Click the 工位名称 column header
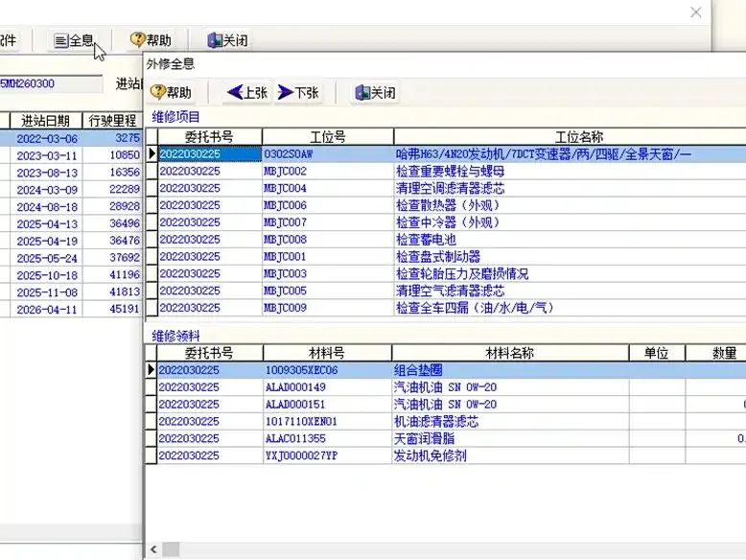 [570, 137]
